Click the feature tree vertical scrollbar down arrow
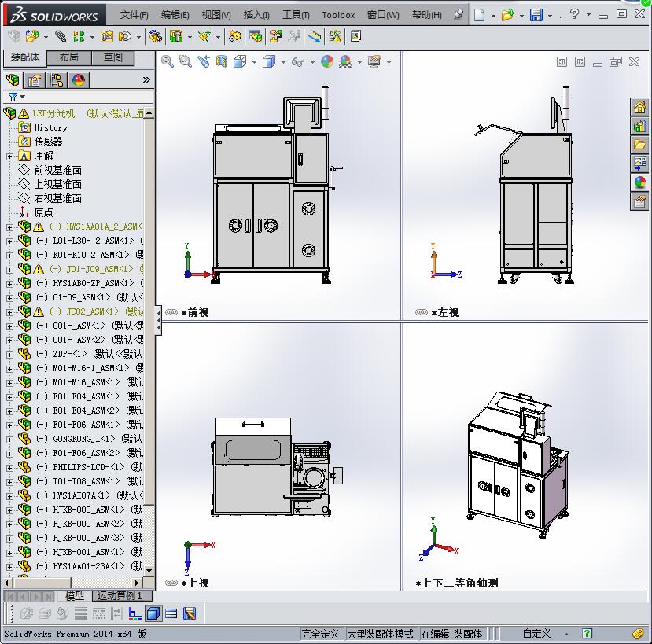Screen dimensions: 652x644 pyautogui.click(x=149, y=570)
